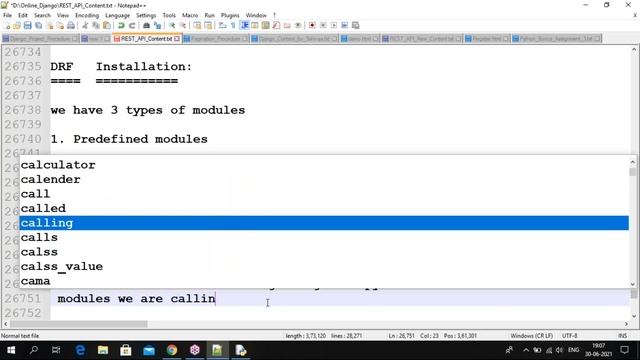Open the Edit menu
The width and height of the screenshot is (640, 360).
(23, 15)
